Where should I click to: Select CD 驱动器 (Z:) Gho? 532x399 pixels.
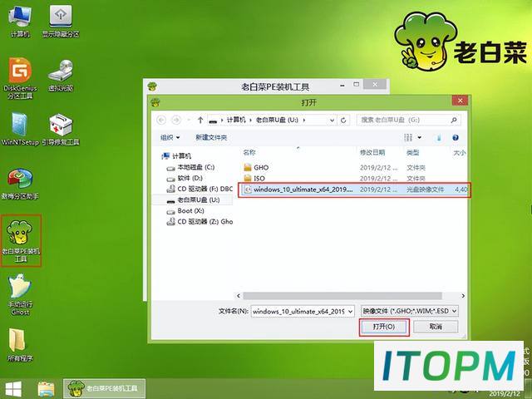(x=199, y=222)
